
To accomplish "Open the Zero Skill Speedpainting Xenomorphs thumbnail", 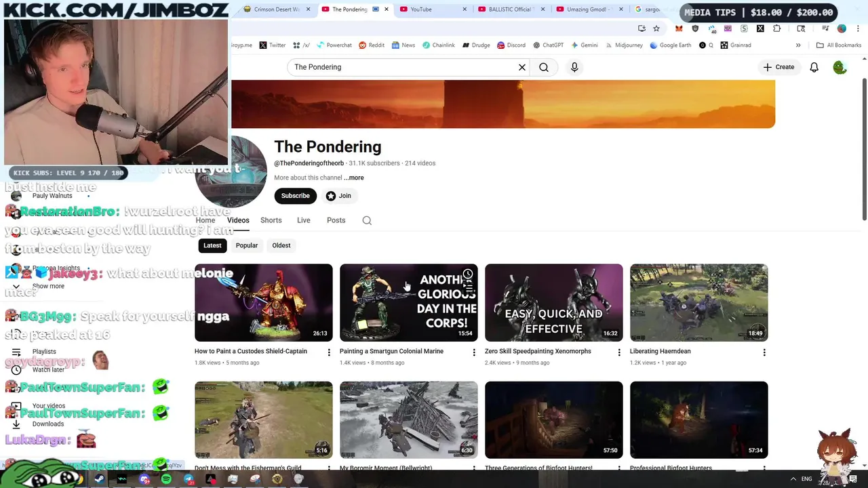I will point(554,302).
